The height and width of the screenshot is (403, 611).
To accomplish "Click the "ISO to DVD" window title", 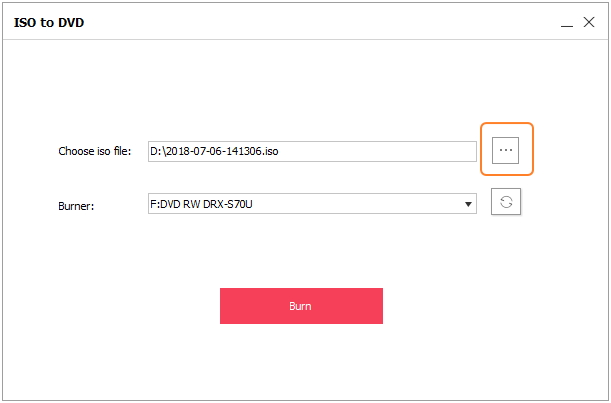I will tap(49, 21).
